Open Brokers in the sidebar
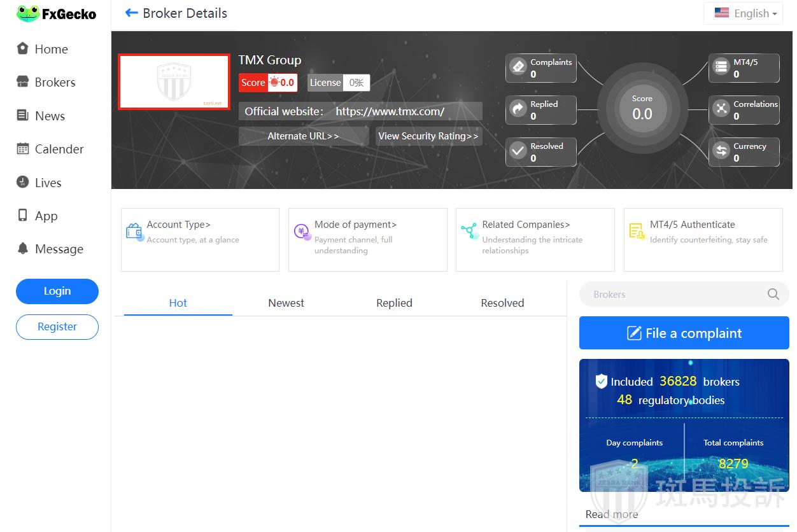Screen dimensions: 797x532 click(x=55, y=82)
